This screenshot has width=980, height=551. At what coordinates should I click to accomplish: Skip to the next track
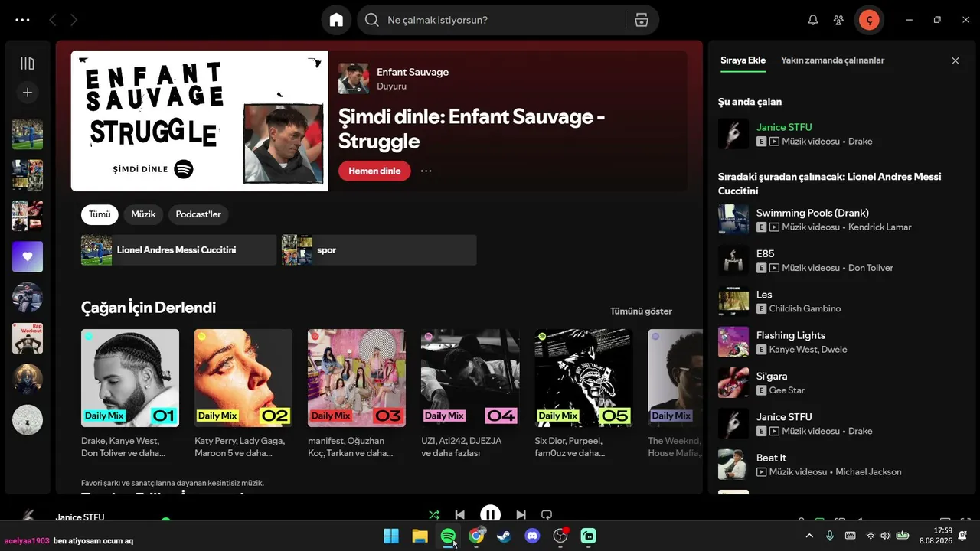pyautogui.click(x=521, y=515)
